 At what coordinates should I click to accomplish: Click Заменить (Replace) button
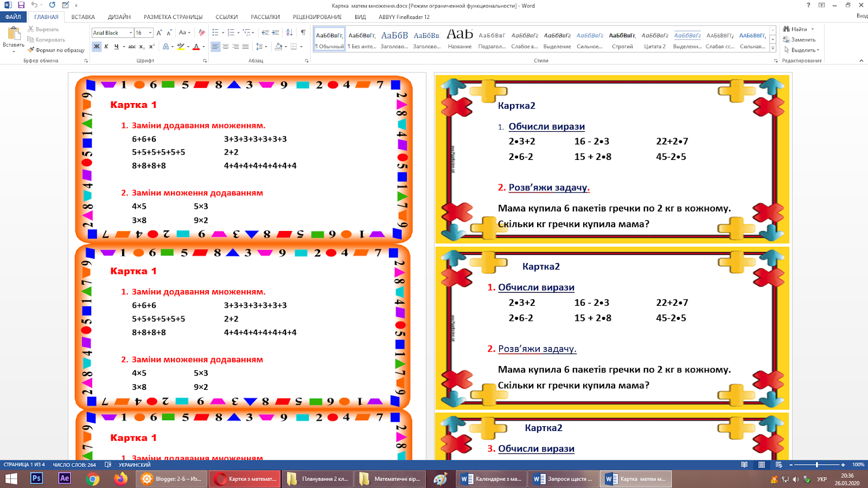pyautogui.click(x=799, y=40)
